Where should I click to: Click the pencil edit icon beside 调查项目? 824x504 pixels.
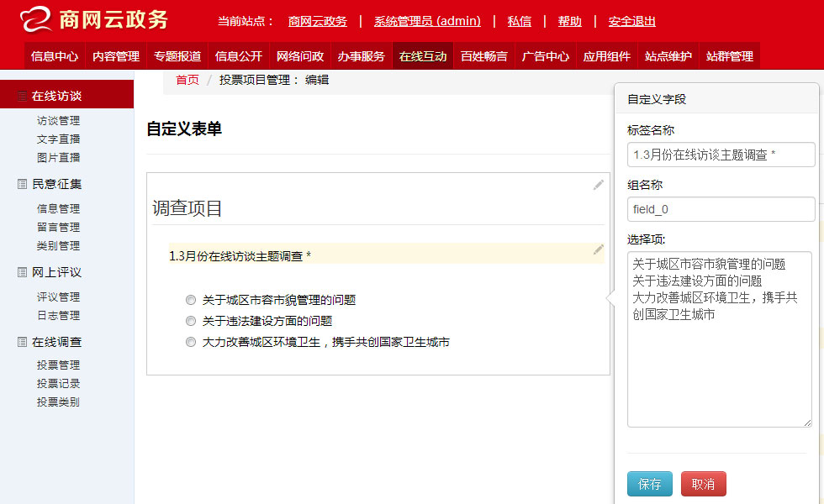pos(598,185)
